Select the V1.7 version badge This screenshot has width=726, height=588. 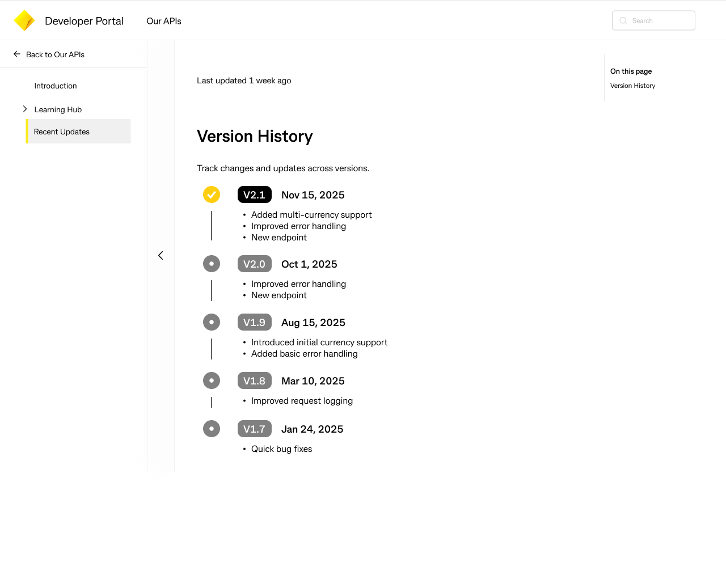(255, 429)
